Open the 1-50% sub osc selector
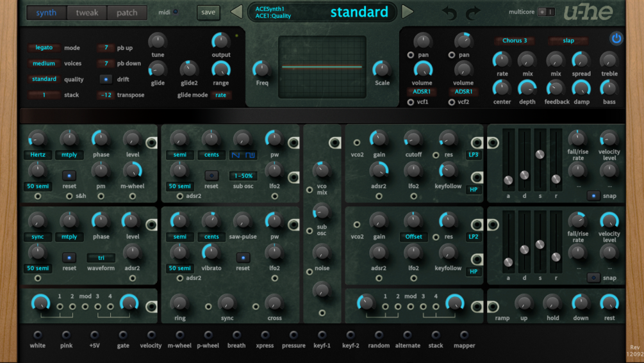This screenshot has height=363, width=644. click(x=243, y=175)
